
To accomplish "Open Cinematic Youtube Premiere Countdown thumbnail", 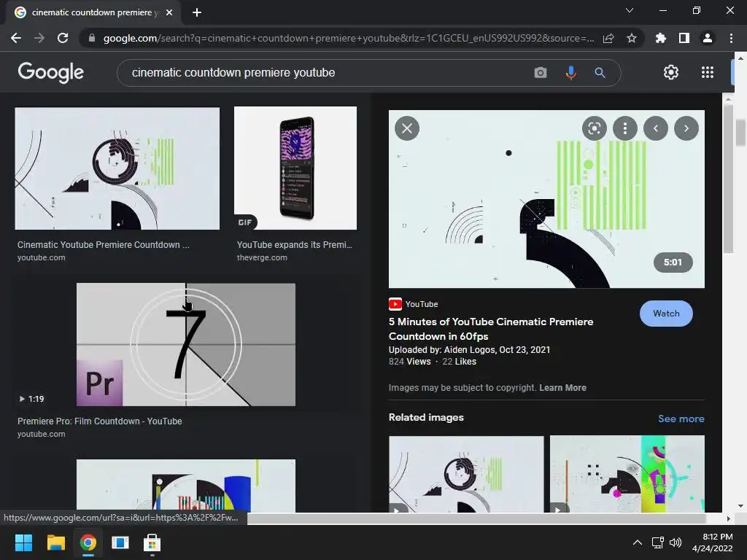I will click(x=117, y=168).
